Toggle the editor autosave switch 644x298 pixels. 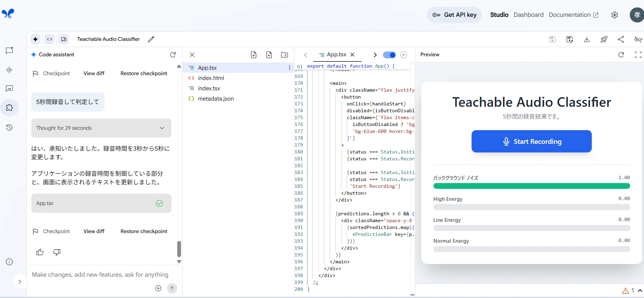[x=389, y=55]
